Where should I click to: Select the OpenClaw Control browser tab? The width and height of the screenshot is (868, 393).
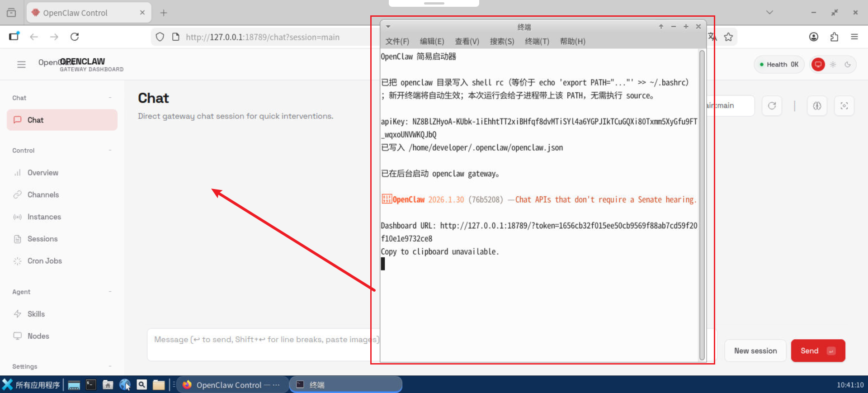coord(89,13)
